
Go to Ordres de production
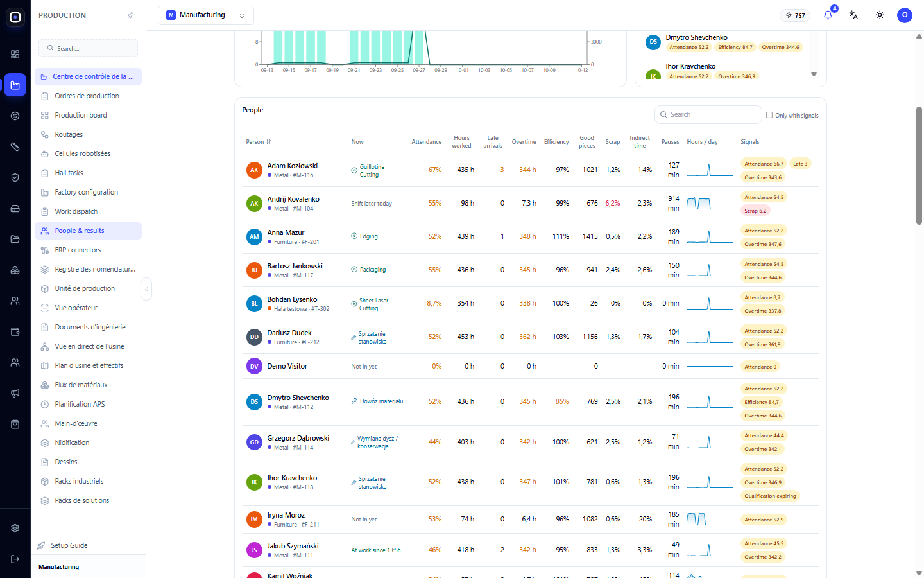(89, 96)
